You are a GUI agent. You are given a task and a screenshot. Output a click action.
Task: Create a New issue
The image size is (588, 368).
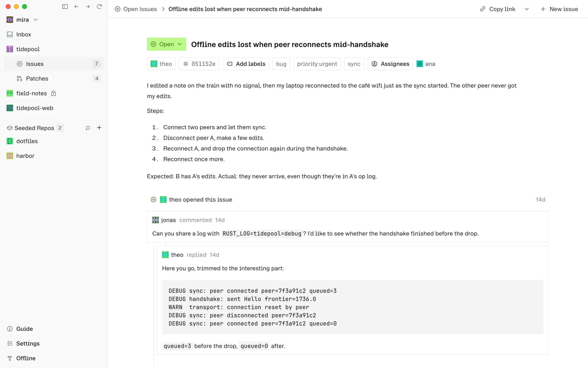[x=559, y=9]
